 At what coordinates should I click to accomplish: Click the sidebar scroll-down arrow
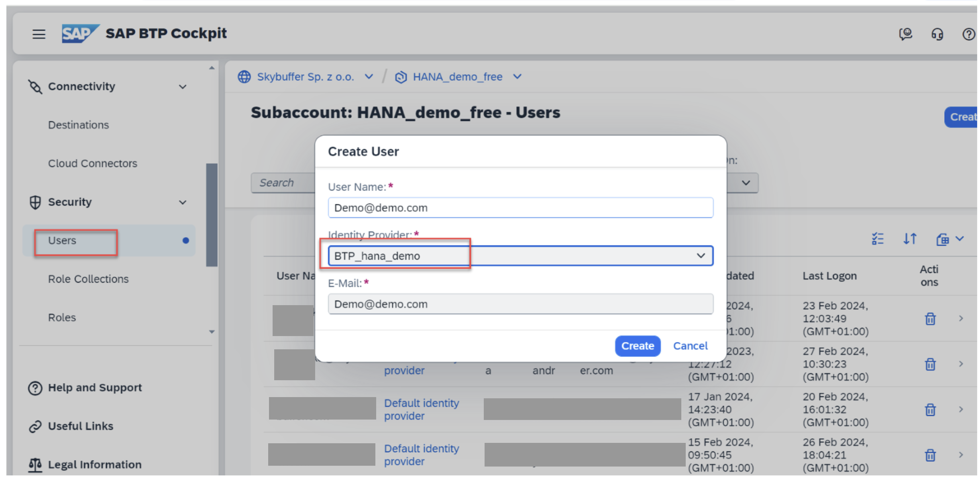212,332
